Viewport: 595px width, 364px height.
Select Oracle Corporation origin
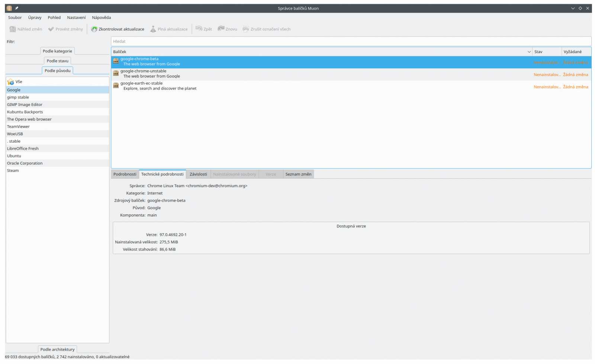tap(58, 163)
